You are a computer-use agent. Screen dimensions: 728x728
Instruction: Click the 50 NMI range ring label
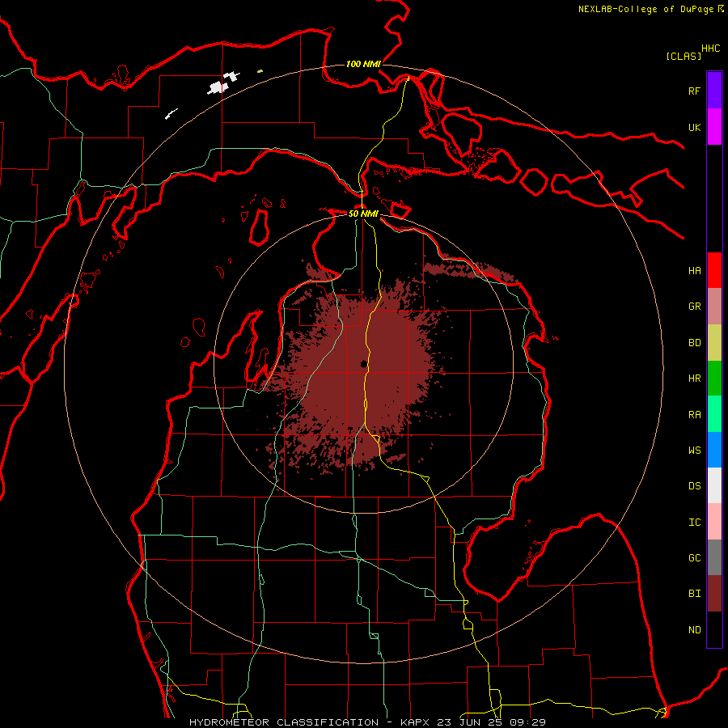point(363,214)
